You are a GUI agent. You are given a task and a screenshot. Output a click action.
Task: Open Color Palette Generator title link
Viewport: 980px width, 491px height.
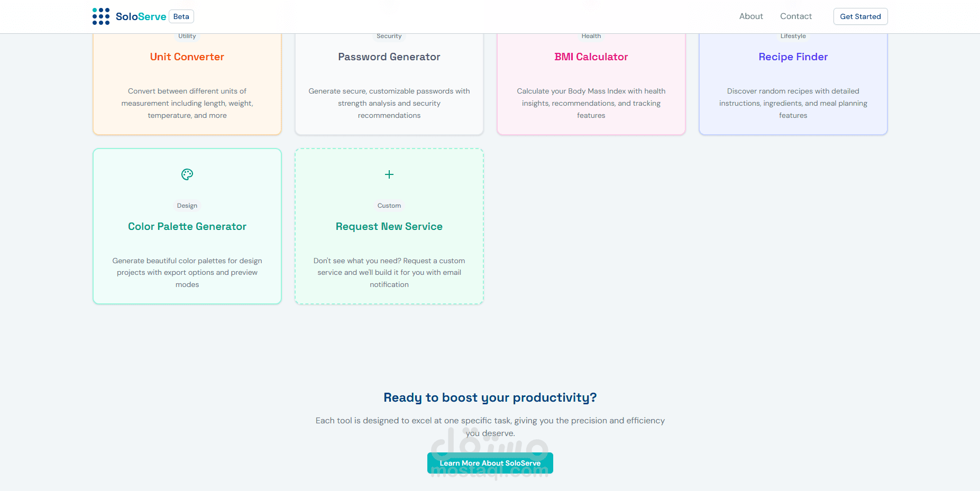click(x=187, y=227)
